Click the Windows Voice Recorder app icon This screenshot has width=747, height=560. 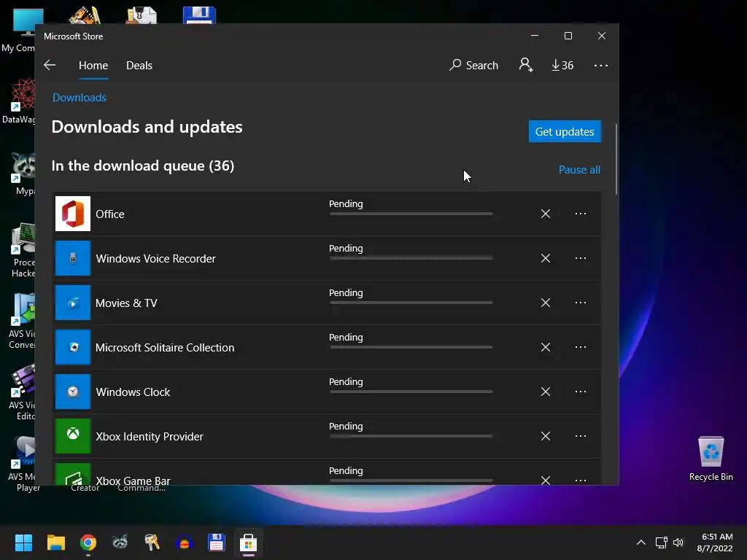73,258
